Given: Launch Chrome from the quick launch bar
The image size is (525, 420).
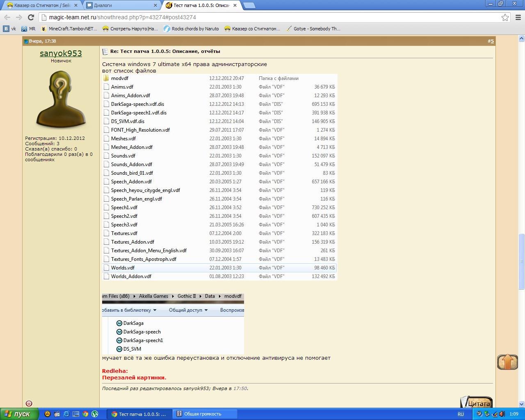Looking at the screenshot, I should click(85, 414).
